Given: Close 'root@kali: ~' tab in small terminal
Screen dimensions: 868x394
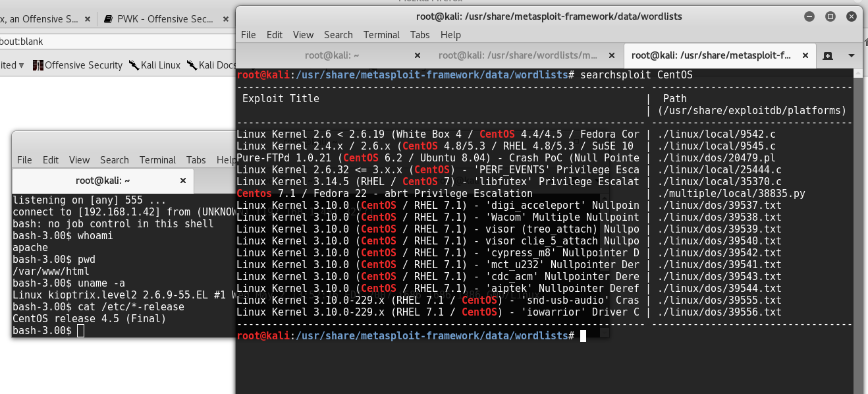Looking at the screenshot, I should pyautogui.click(x=183, y=181).
